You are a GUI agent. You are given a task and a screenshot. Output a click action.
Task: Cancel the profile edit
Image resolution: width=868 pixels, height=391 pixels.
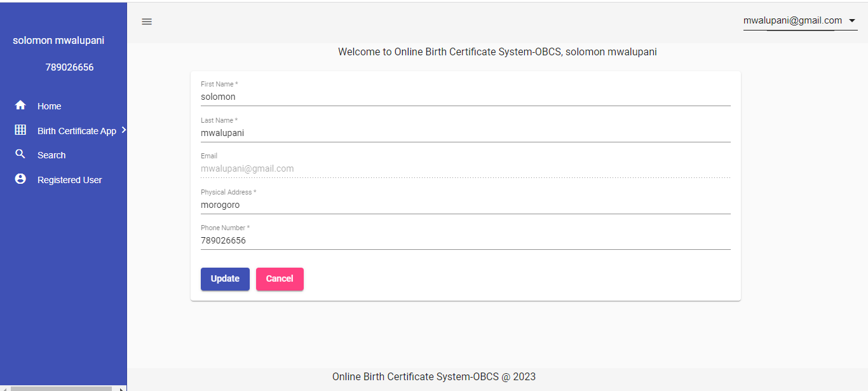(x=280, y=279)
